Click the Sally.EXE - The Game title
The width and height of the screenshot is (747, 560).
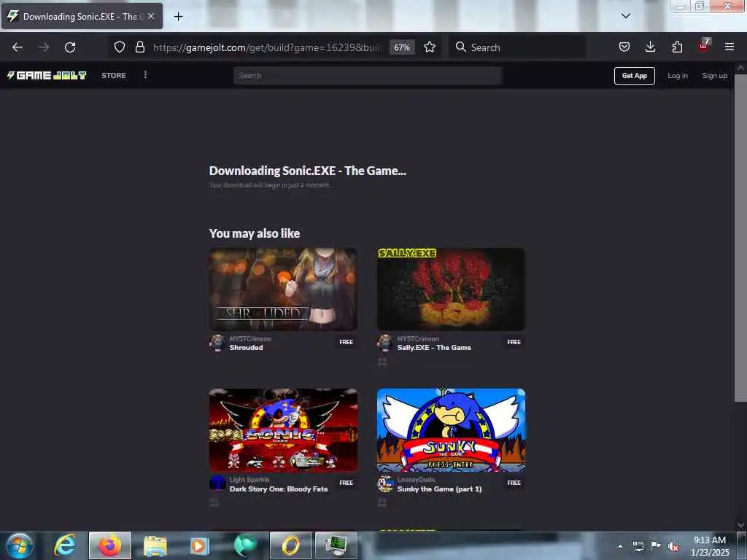click(434, 348)
